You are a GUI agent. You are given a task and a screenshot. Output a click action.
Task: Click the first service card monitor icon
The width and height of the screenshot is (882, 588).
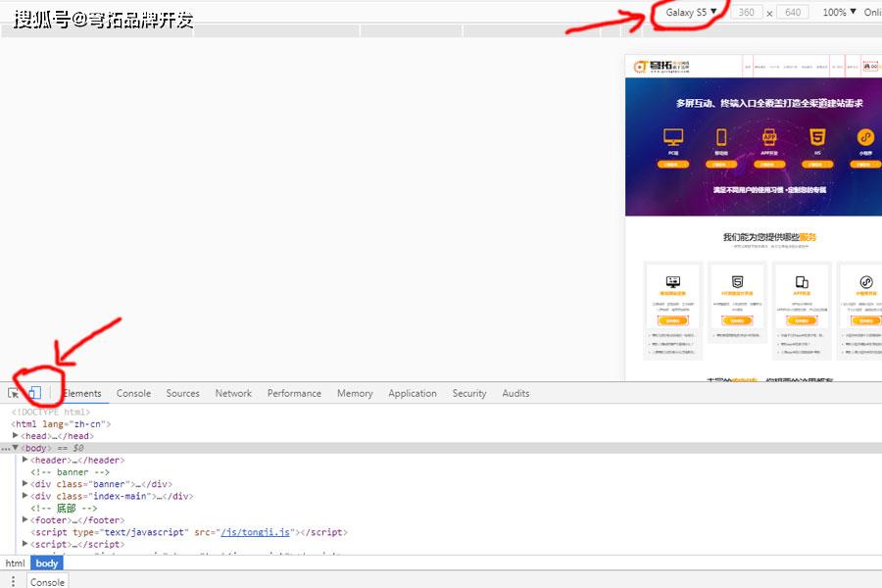[672, 282]
